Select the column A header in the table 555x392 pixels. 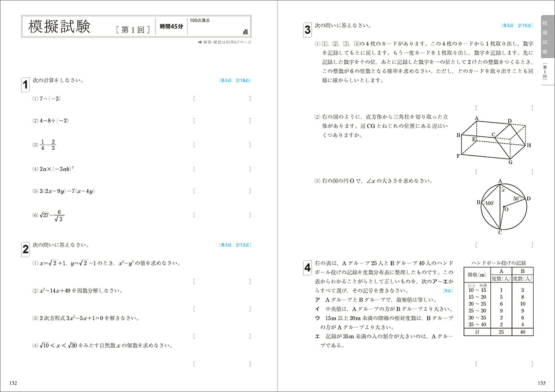point(500,271)
